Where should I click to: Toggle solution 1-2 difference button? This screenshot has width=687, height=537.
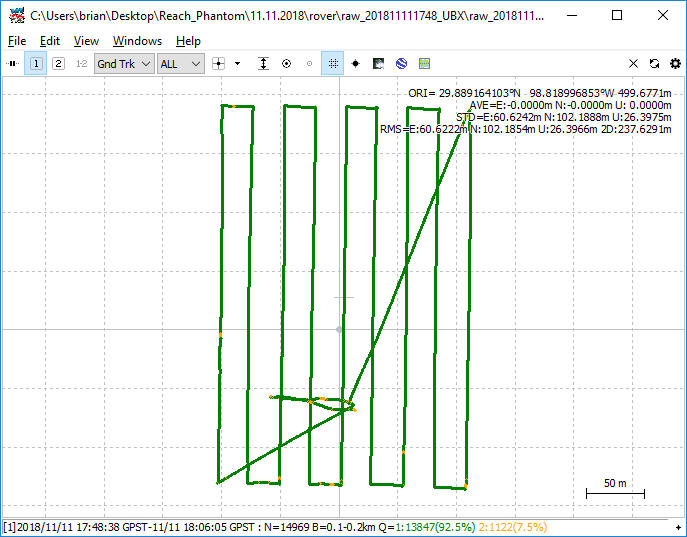click(81, 64)
